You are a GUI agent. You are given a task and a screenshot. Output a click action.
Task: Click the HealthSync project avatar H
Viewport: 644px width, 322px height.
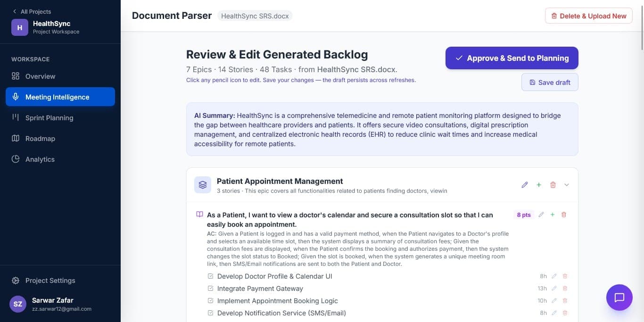(x=19, y=27)
